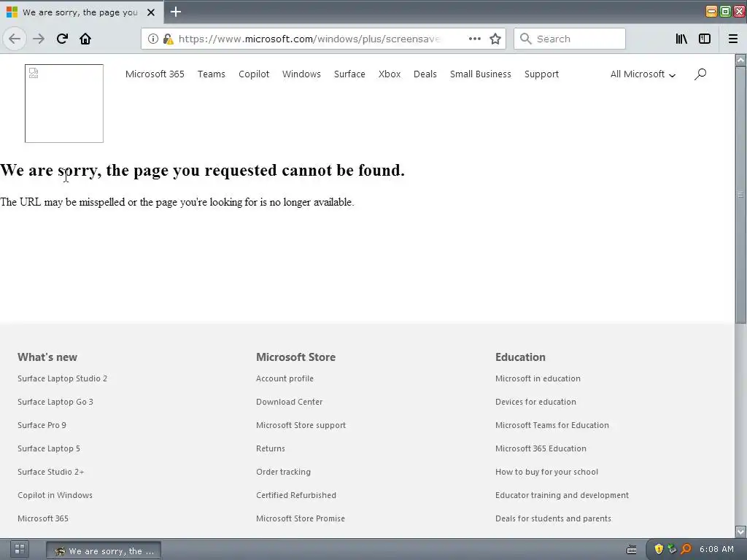Open Surface Laptop Go 3 link
The image size is (747, 560).
point(55,402)
